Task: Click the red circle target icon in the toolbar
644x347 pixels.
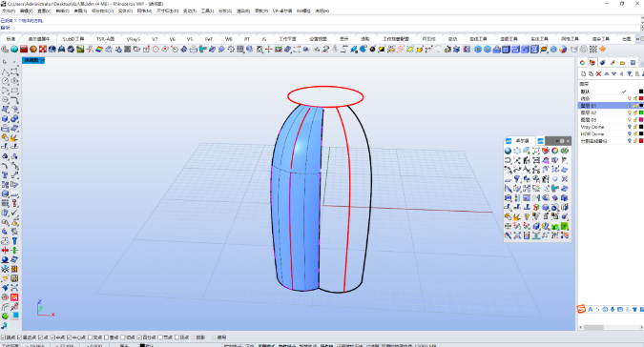Action: [x=156, y=50]
